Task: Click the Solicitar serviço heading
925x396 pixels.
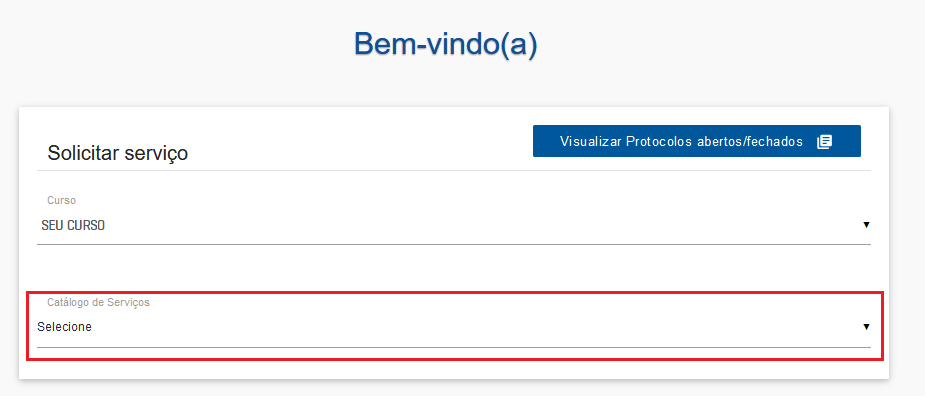Action: click(x=117, y=153)
